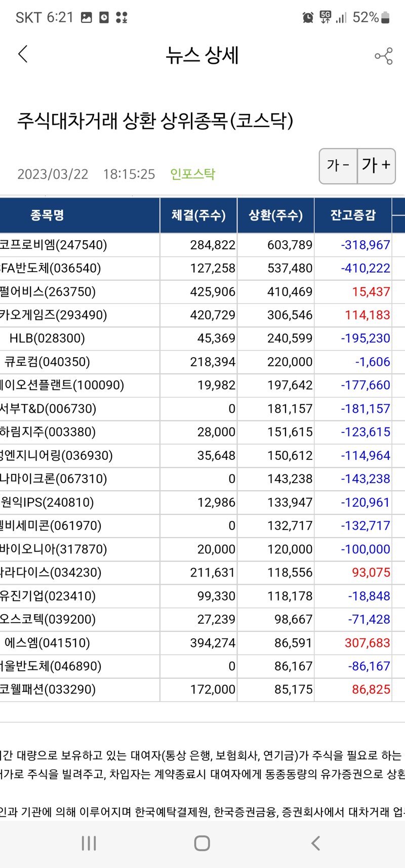Tap the balance change value -100,000
Image resolution: width=405 pixels, height=868 pixels.
[366, 549]
